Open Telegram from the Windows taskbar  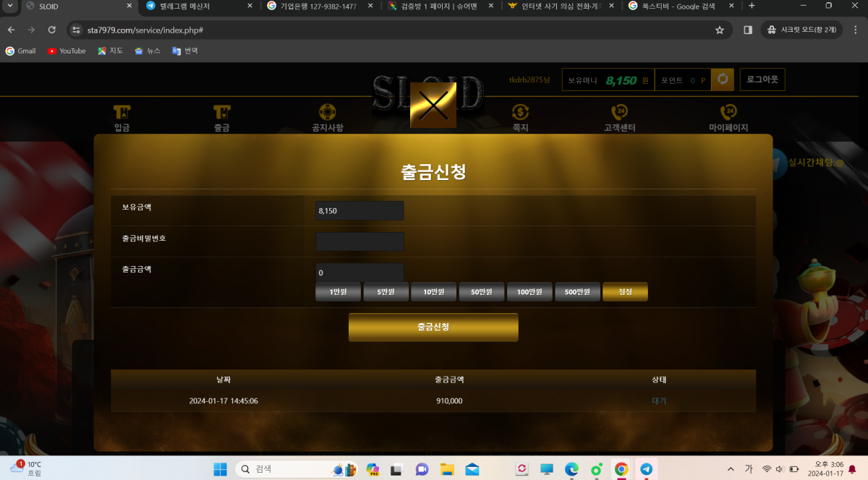click(646, 469)
